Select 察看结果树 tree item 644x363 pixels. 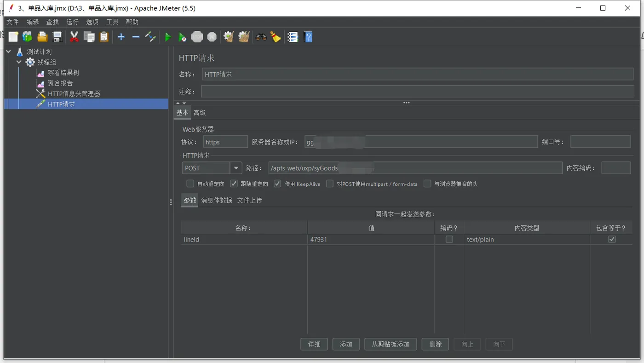[x=63, y=73]
